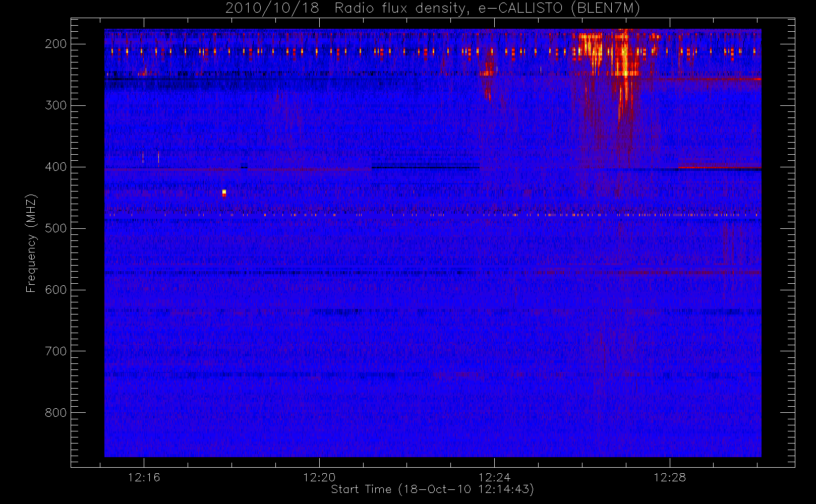816x504 pixels.
Task: Click the 12:16 time tick label
Action: tap(144, 477)
